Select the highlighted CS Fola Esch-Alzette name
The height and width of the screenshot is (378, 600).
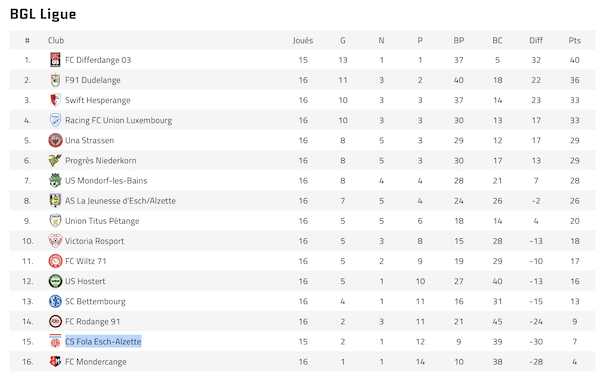click(x=103, y=341)
